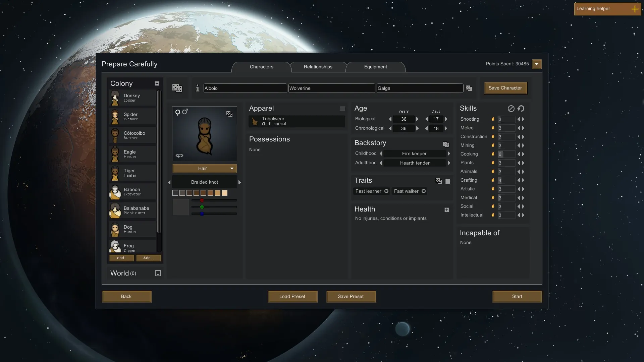Viewport: 644px width, 362px height.
Task: Randomize appearance with dice in portrait
Action: pos(229,114)
